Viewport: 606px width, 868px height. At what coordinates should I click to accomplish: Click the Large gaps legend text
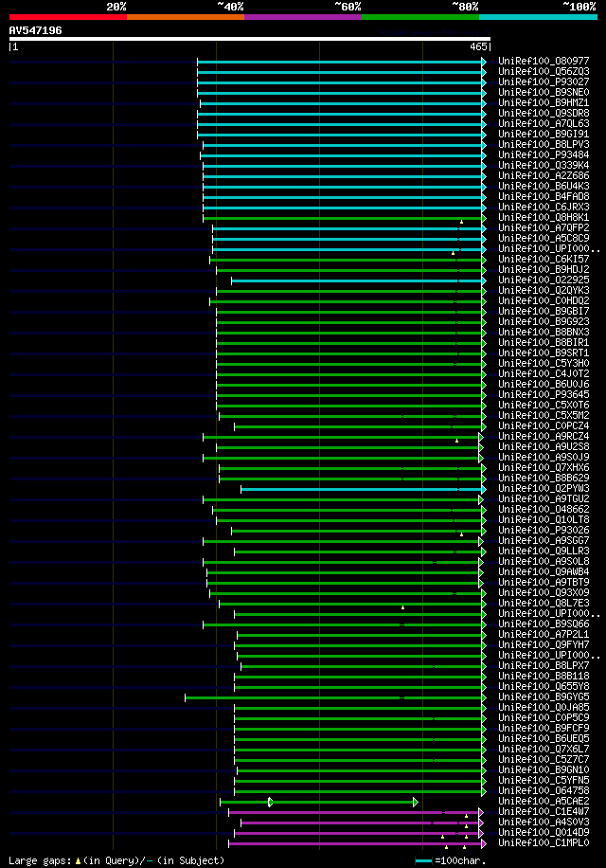(x=116, y=860)
